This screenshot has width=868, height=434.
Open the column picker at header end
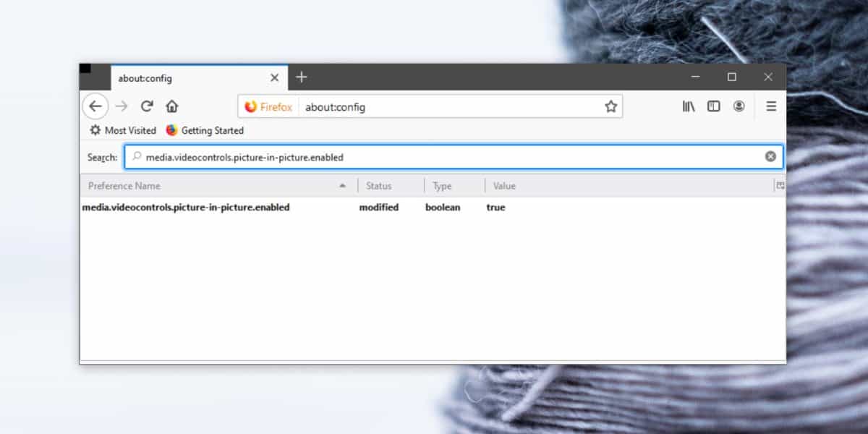pyautogui.click(x=780, y=186)
